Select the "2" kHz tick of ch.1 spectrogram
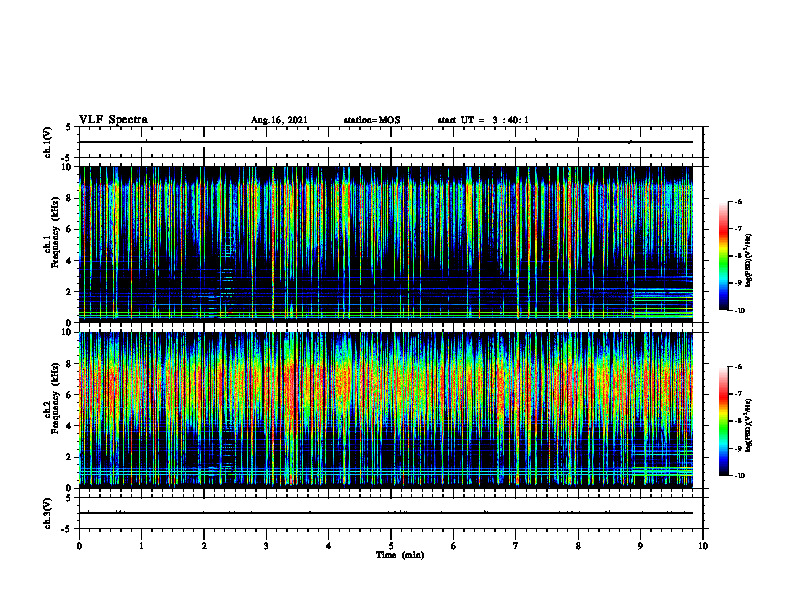Viewport: 792px width, 612px height. coord(70,292)
